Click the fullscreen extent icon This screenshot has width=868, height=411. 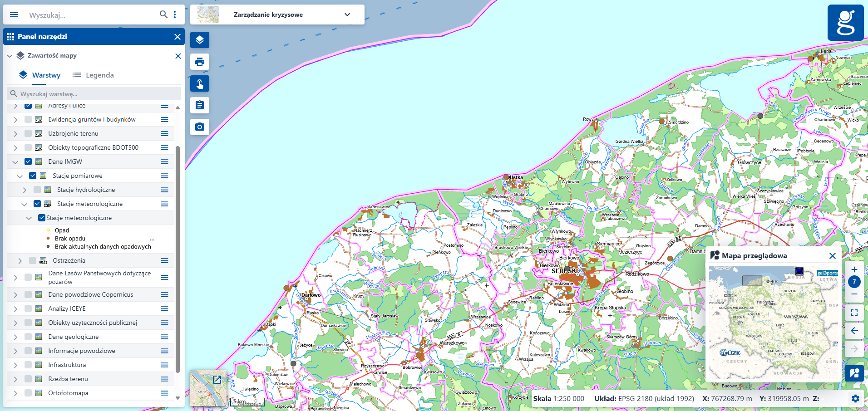(x=854, y=313)
